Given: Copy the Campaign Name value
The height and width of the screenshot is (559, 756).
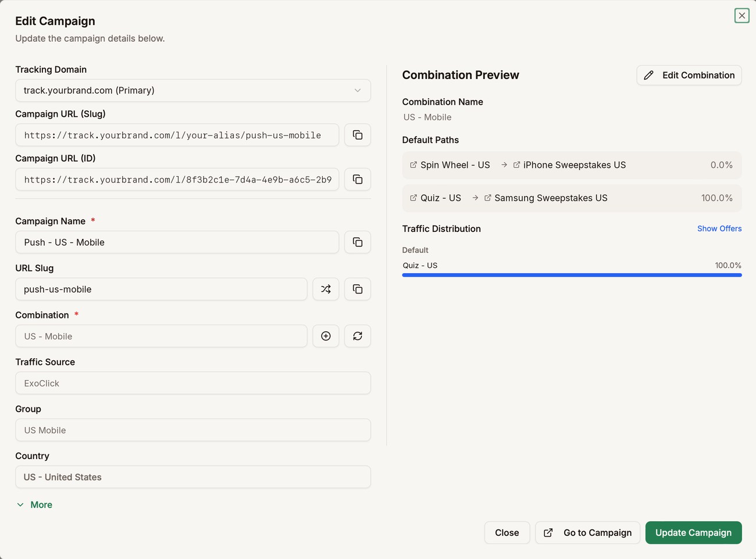Looking at the screenshot, I should (x=358, y=242).
